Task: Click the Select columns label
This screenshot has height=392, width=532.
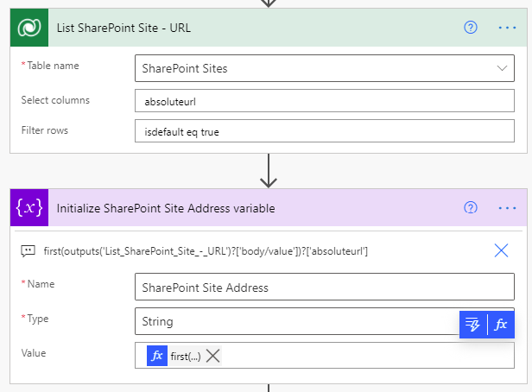Action: pyautogui.click(x=55, y=100)
